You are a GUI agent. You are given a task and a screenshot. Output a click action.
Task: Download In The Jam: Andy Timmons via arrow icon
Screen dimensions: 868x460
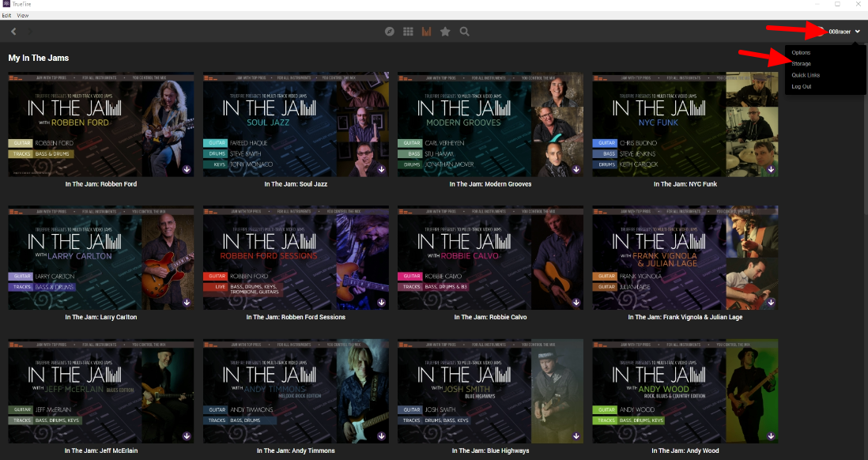click(381, 436)
